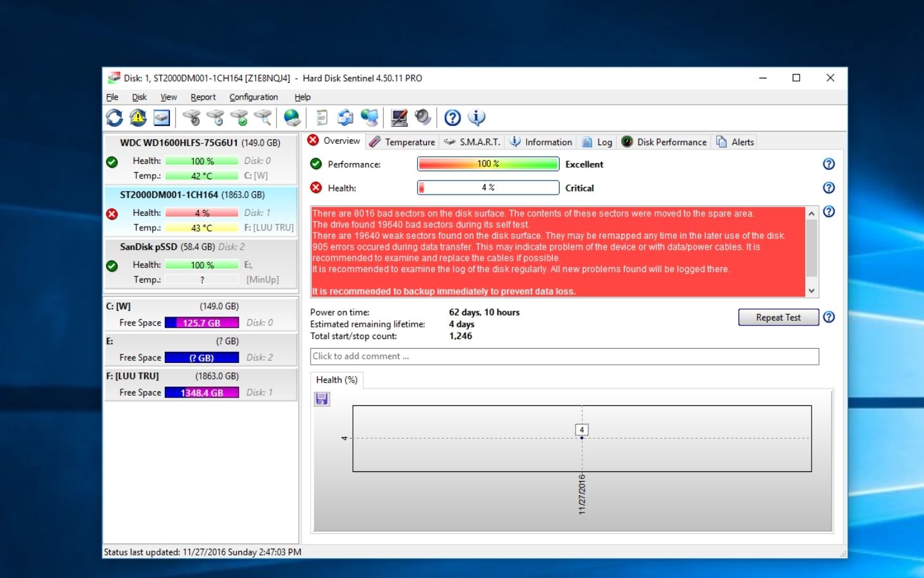Image resolution: width=924 pixels, height=578 pixels.
Task: Open the Report menu
Action: [x=203, y=97]
